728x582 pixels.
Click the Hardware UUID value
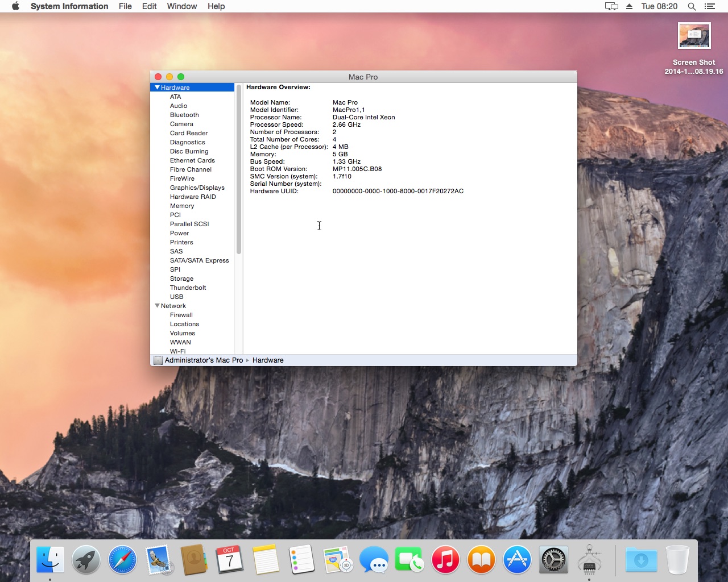click(398, 191)
